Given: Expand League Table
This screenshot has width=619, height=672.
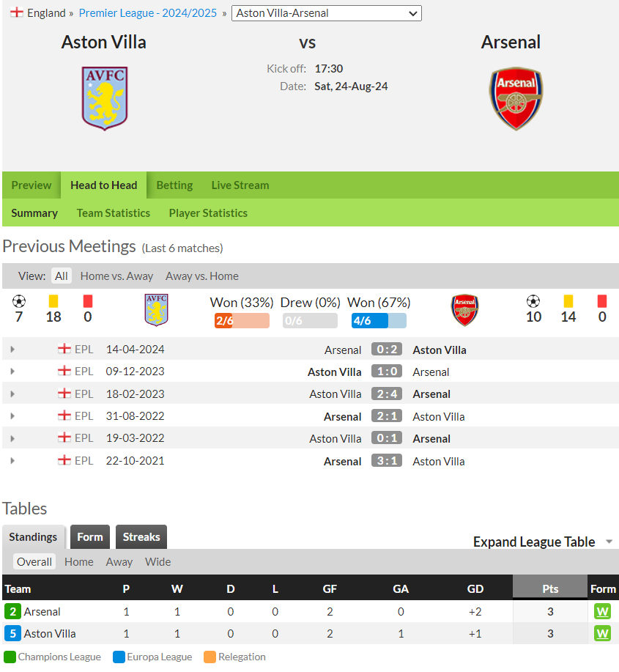Looking at the screenshot, I should coord(543,542).
